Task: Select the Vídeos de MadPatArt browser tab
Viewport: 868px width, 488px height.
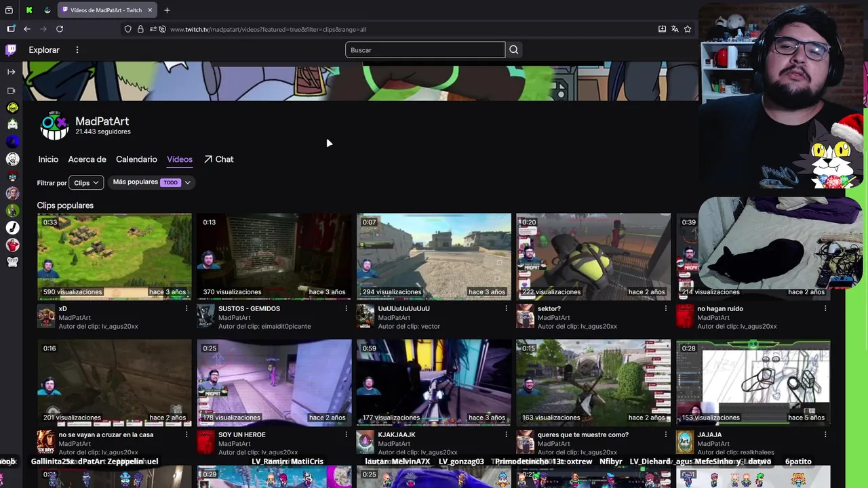Action: [106, 10]
